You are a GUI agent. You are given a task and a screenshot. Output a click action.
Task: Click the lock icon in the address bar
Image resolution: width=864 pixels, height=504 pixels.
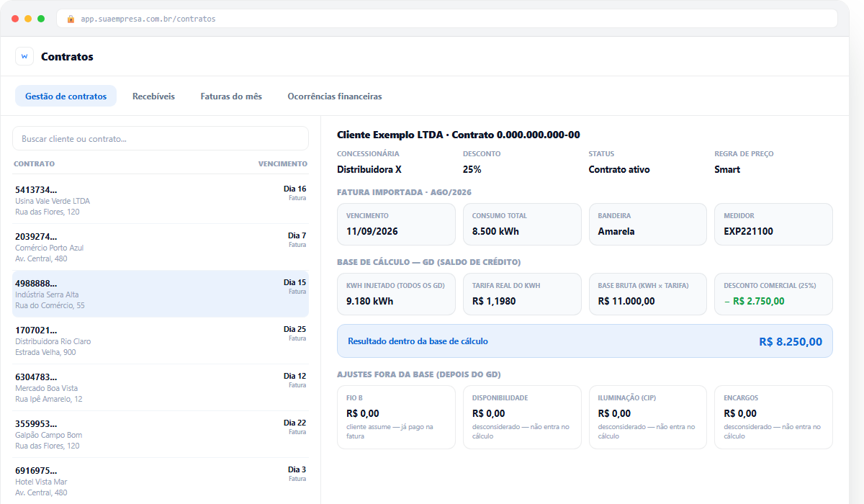click(71, 19)
